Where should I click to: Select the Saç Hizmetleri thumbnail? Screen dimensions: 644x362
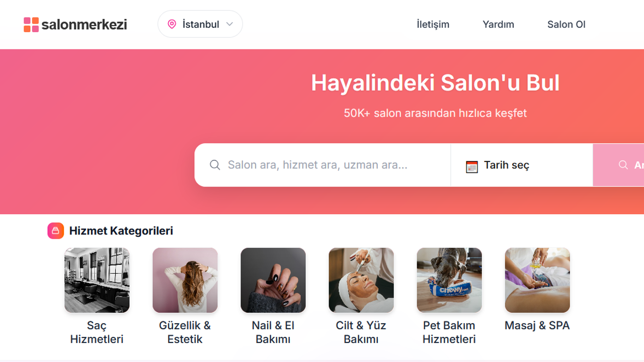pyautogui.click(x=97, y=280)
